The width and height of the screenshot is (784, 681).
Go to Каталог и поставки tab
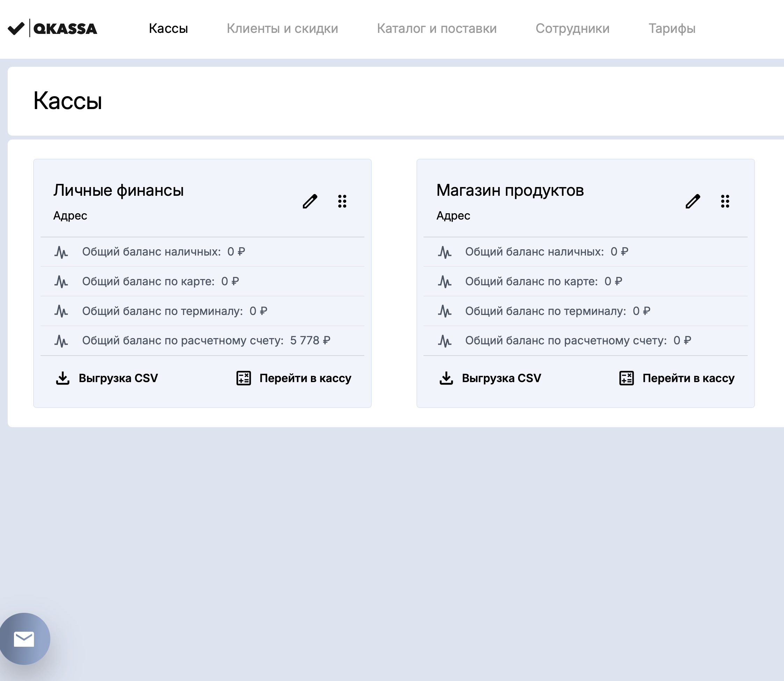436,29
